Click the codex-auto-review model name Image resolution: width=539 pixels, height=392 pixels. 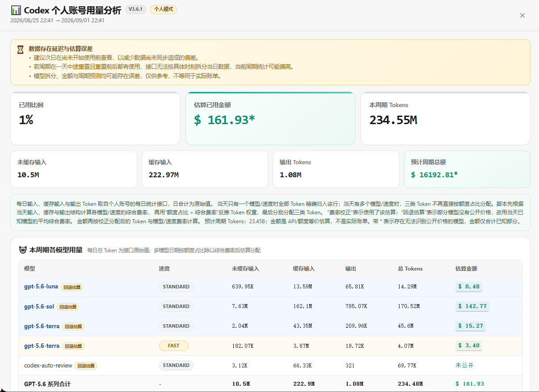click(48, 365)
